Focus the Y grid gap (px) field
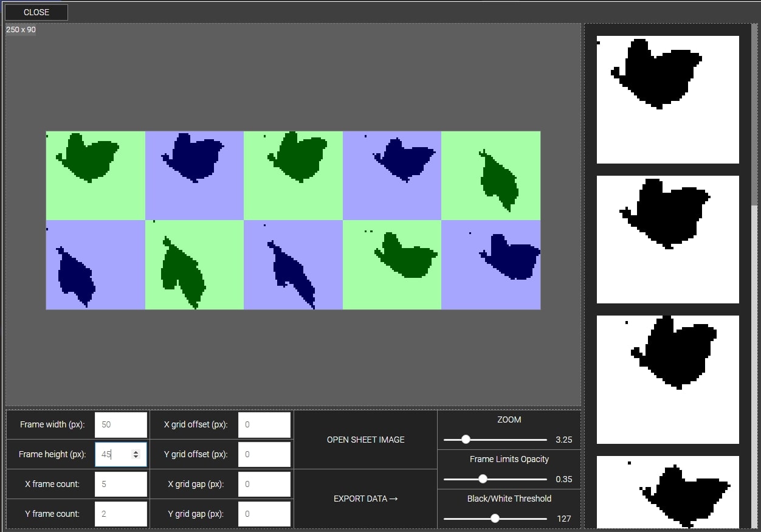The image size is (761, 532). (x=264, y=514)
